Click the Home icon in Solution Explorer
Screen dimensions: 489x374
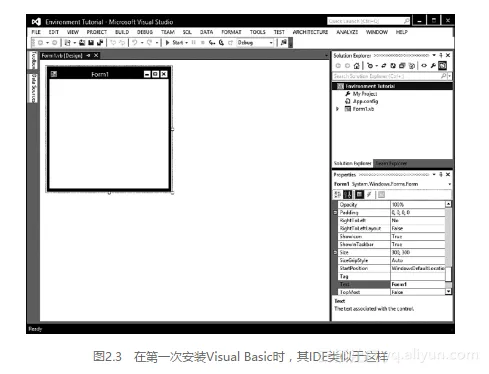pos(356,66)
